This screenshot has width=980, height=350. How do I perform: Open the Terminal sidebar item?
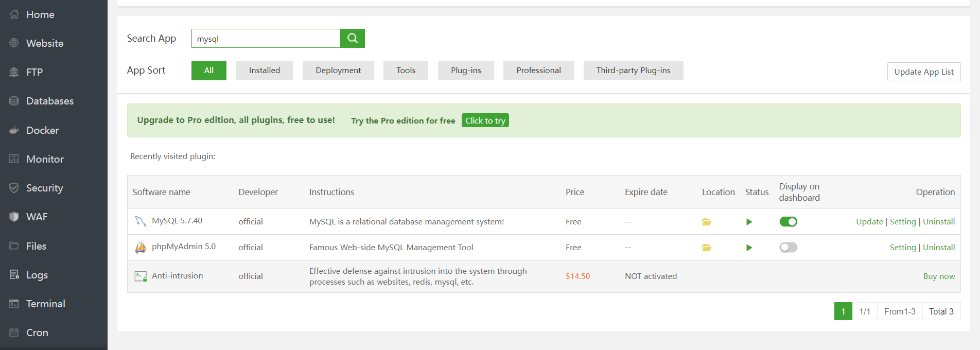45,304
